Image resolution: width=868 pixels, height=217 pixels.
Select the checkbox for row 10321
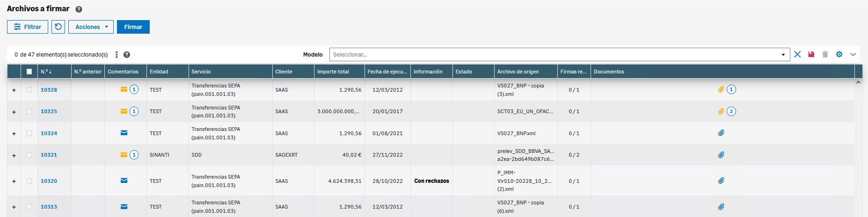click(29, 155)
